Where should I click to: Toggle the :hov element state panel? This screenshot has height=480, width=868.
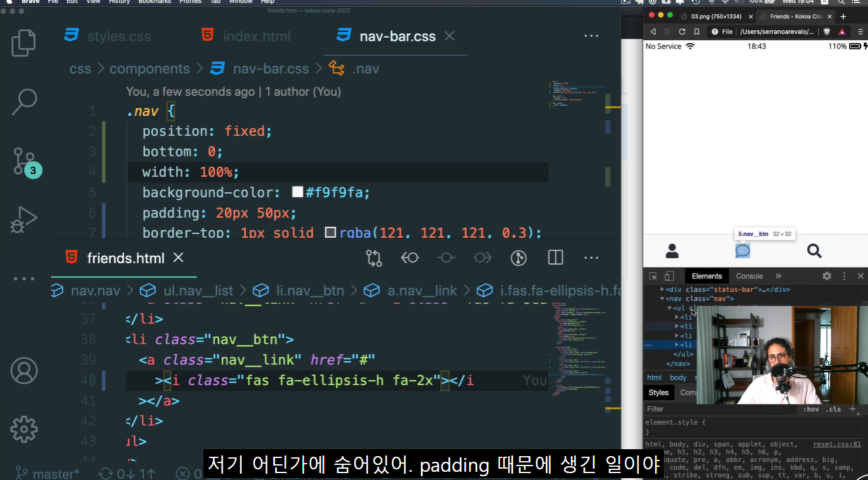tap(811, 409)
